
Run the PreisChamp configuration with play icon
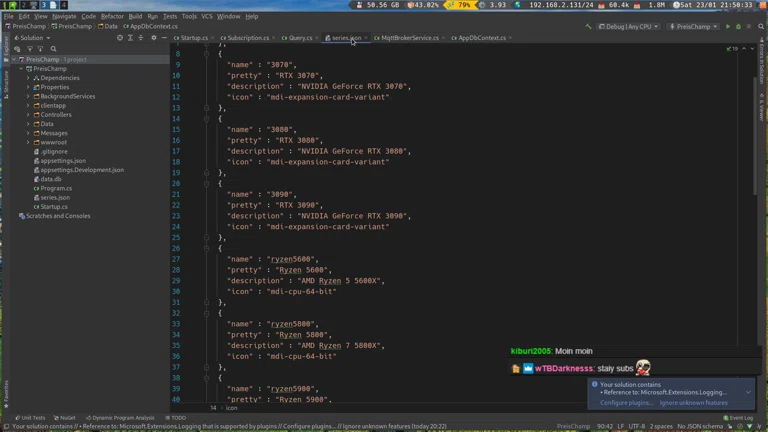728,27
